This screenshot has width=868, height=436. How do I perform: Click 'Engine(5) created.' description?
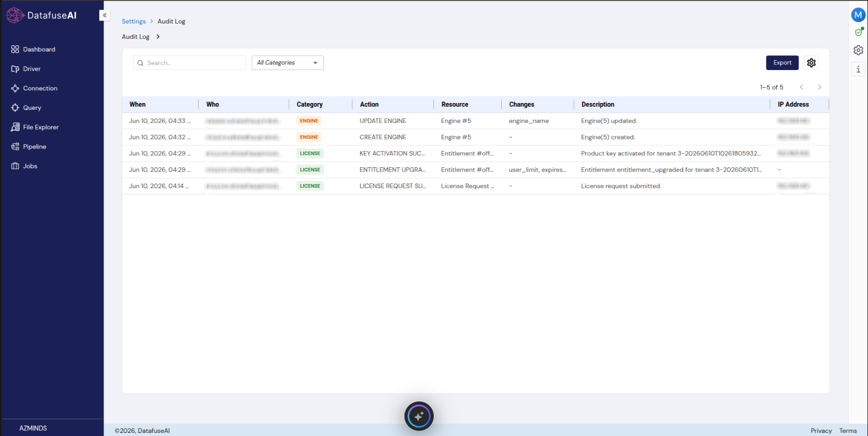(x=608, y=137)
